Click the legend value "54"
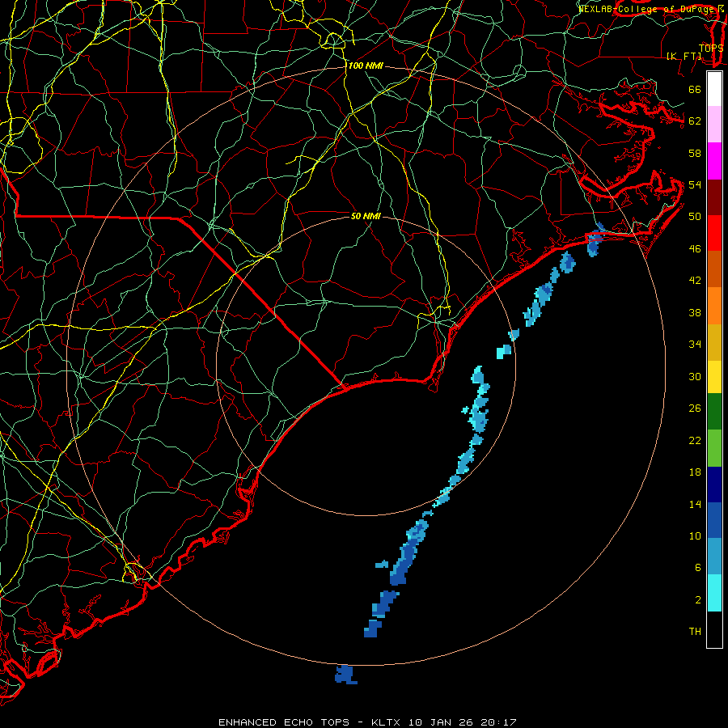The width and height of the screenshot is (728, 728). point(695,184)
